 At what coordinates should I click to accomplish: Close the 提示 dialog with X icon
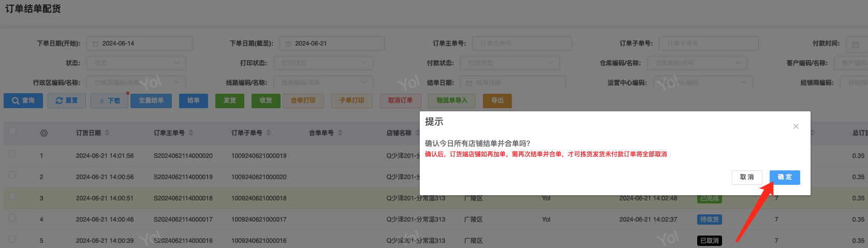pyautogui.click(x=796, y=126)
